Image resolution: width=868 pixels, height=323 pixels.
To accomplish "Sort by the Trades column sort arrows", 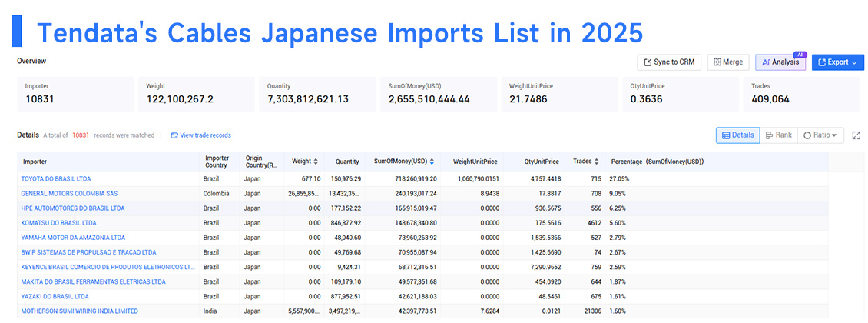I will pyautogui.click(x=595, y=161).
